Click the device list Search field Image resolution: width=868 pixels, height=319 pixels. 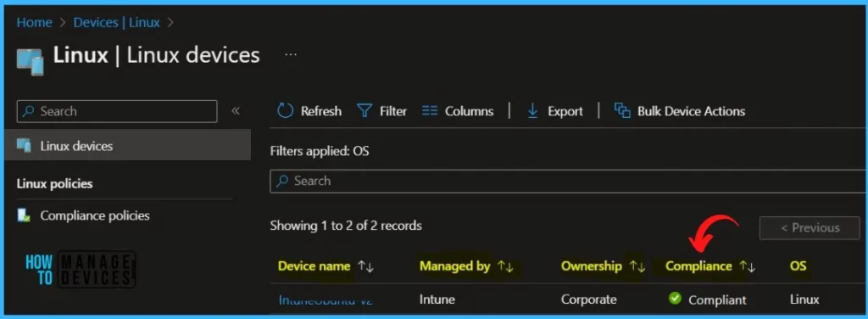click(568, 181)
